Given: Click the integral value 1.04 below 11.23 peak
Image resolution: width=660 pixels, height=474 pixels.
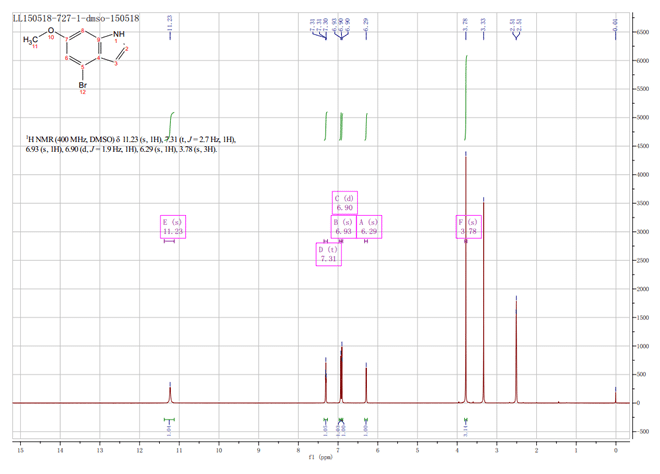Looking at the screenshot, I should [169, 430].
